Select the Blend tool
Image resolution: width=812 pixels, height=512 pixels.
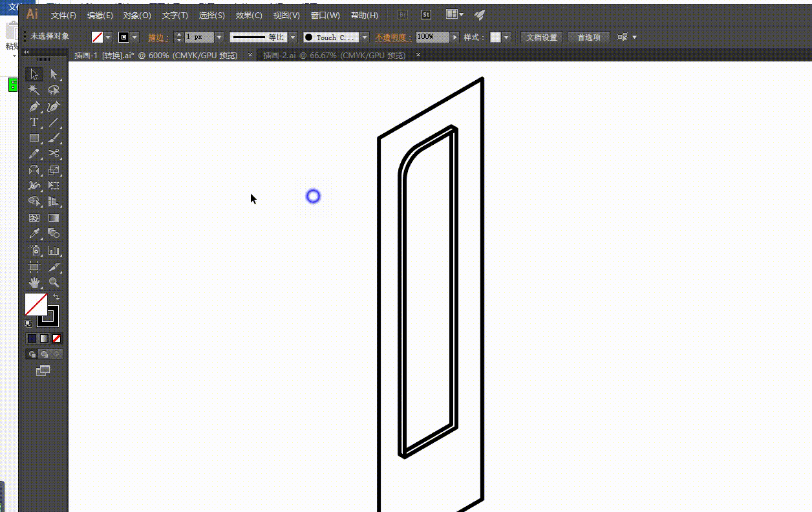coord(54,233)
